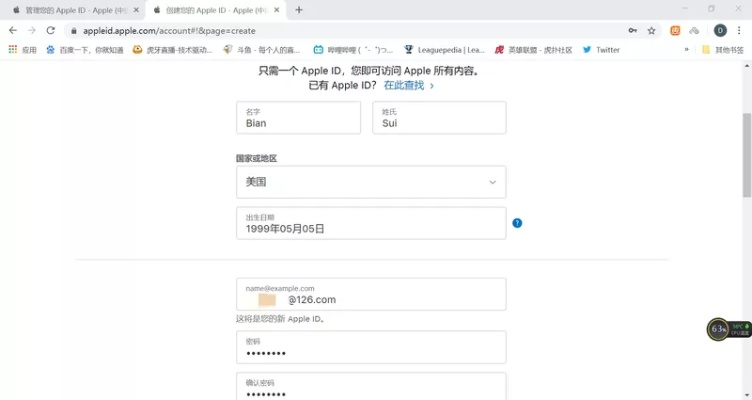Image resolution: width=752 pixels, height=400 pixels.
Task: Open the Other bookmarks folder
Action: pyautogui.click(x=722, y=50)
